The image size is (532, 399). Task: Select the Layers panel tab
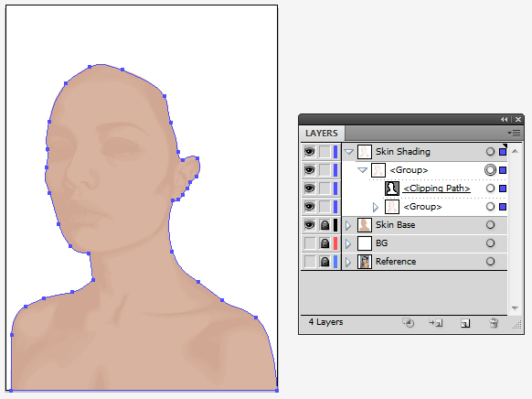(322, 134)
